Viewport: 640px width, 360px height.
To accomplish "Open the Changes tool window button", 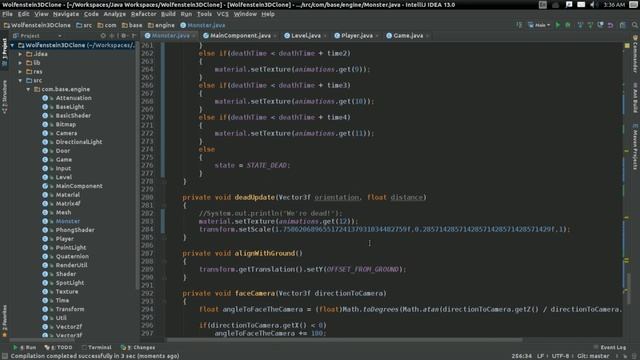I will click(x=138, y=347).
